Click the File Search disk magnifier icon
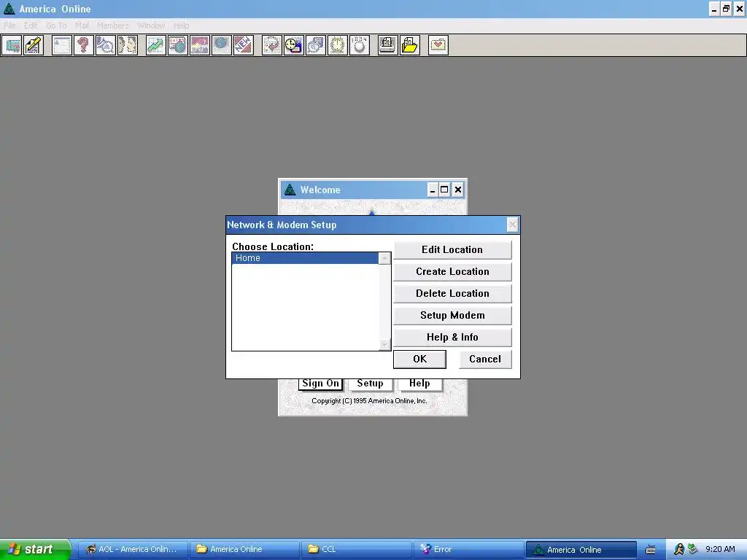The width and height of the screenshot is (747, 560). point(316,45)
